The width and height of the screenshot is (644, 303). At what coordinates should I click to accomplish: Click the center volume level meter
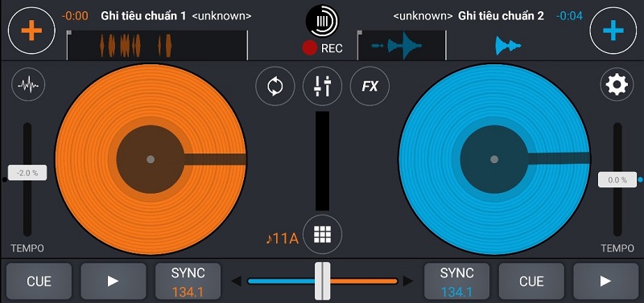(x=323, y=161)
